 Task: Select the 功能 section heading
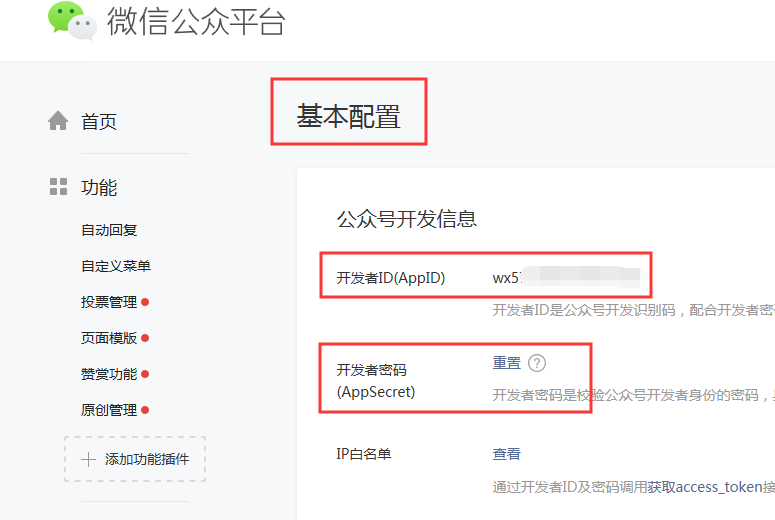click(99, 187)
